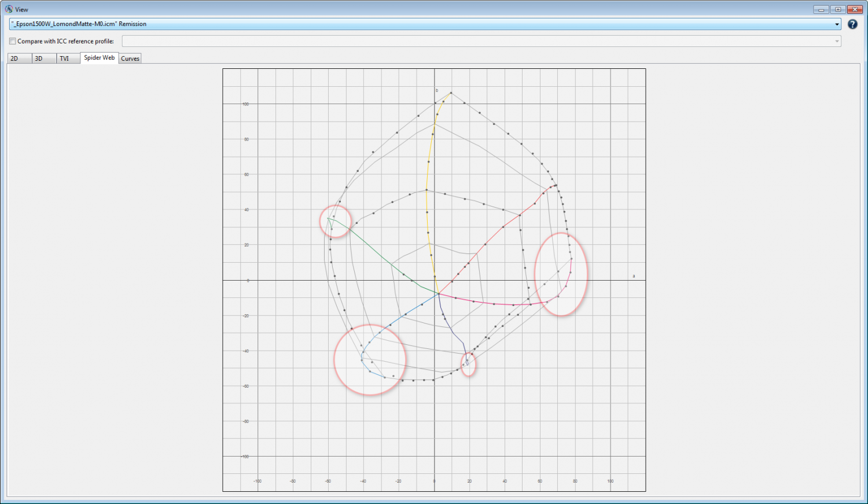
Task: Open the help question mark icon
Action: click(852, 24)
